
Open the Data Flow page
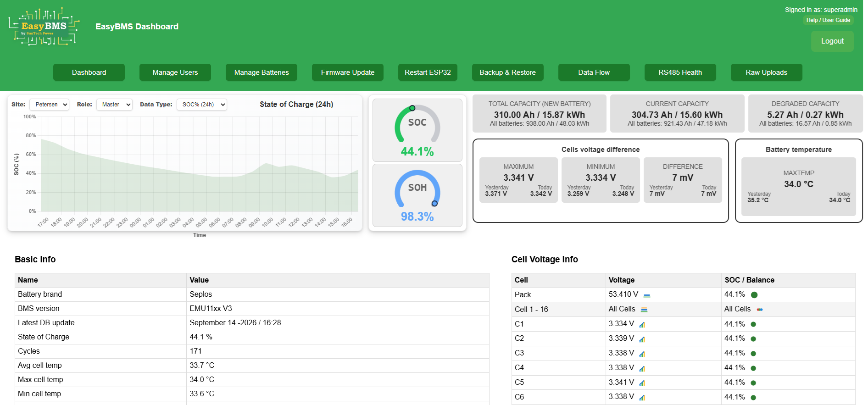coord(594,72)
